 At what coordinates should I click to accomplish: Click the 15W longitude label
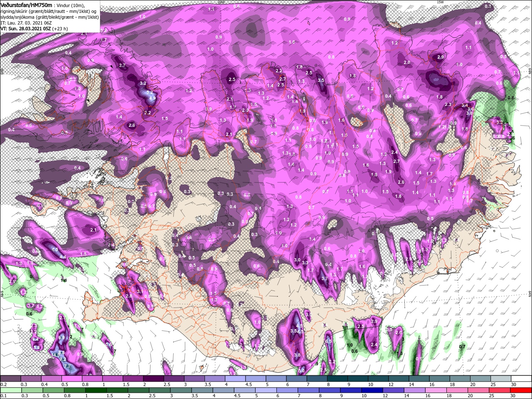pyautogui.click(x=441, y=2)
